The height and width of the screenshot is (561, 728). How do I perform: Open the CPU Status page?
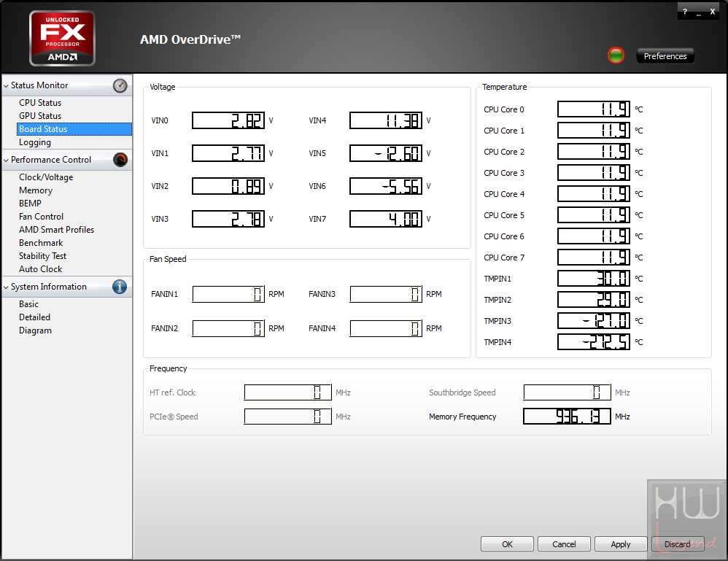(x=40, y=103)
